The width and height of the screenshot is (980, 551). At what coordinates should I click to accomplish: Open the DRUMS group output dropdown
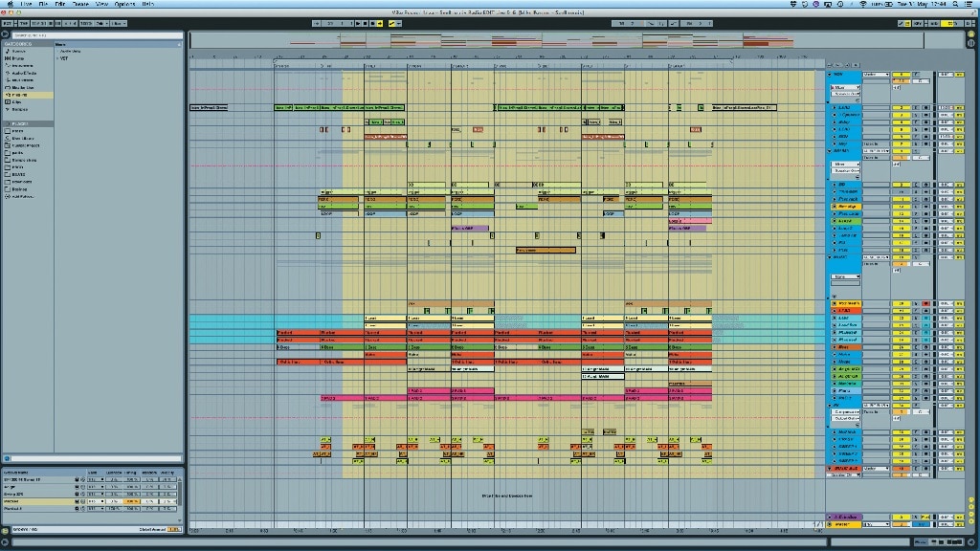pyautogui.click(x=877, y=150)
